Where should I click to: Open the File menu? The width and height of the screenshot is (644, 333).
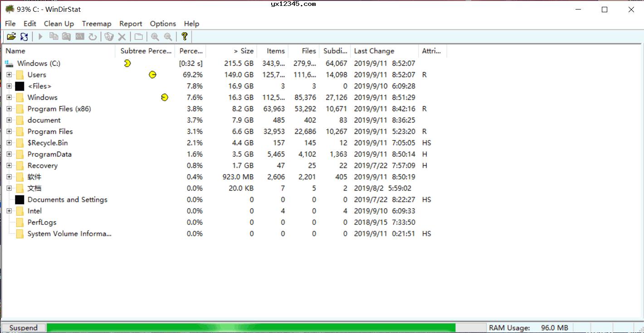(10, 24)
